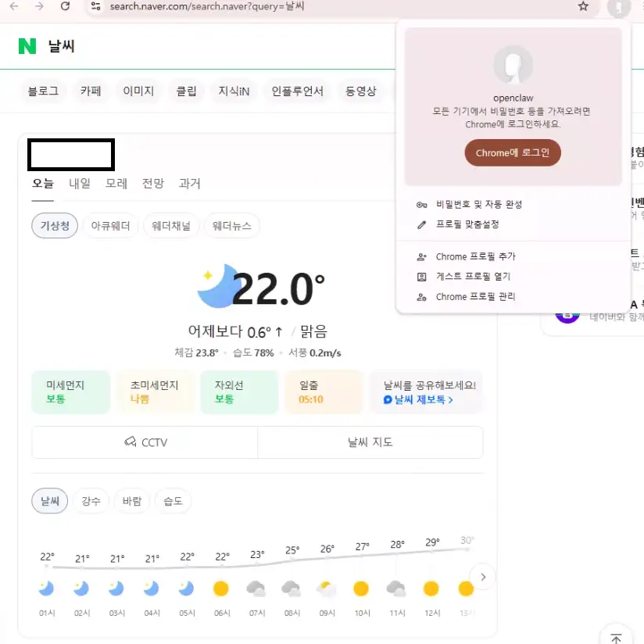
Task: Open the 내일 forecast tab
Action: coord(80,183)
